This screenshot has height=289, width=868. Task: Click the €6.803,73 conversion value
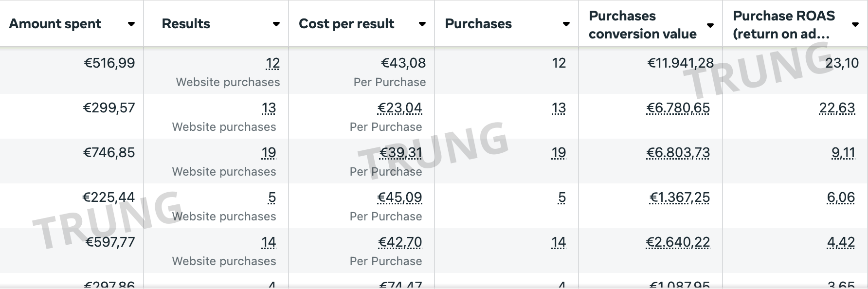pos(678,153)
